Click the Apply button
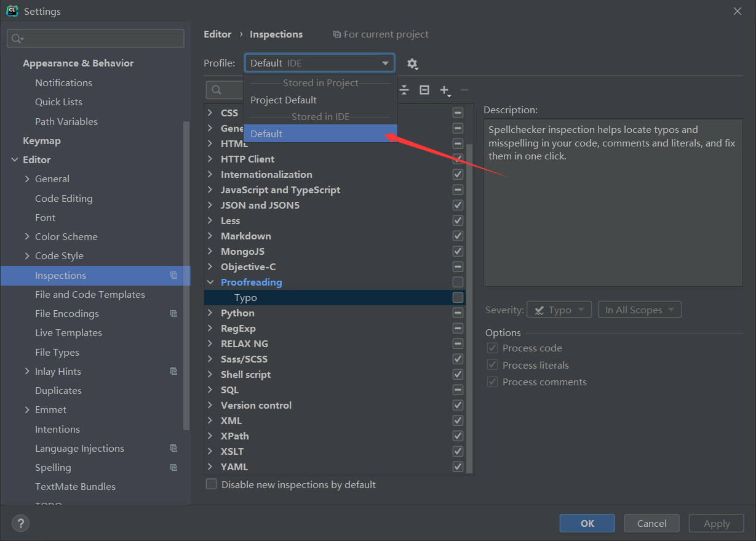The width and height of the screenshot is (756, 541). 717,523
